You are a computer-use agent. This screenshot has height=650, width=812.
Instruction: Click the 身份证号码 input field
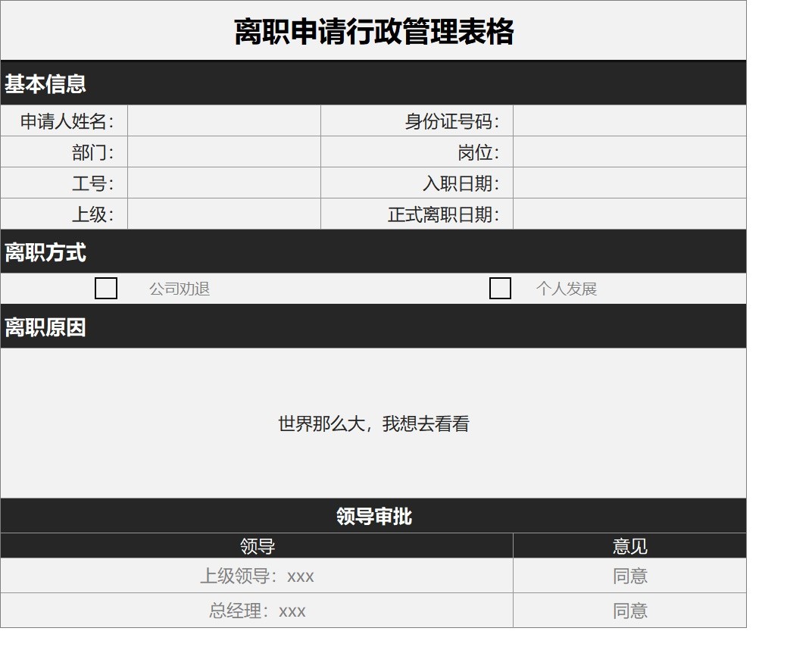click(630, 120)
